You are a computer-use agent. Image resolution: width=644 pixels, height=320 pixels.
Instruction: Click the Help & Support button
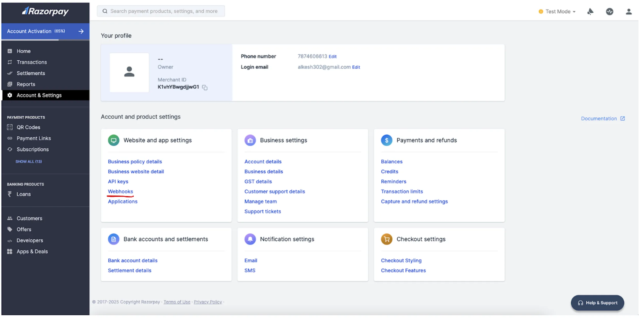[x=597, y=303]
